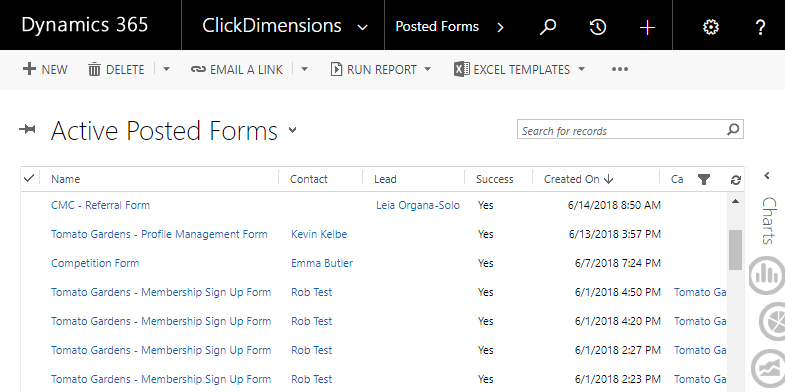
Task: Open the DELETE split-button dropdown arrow
Action: point(166,69)
